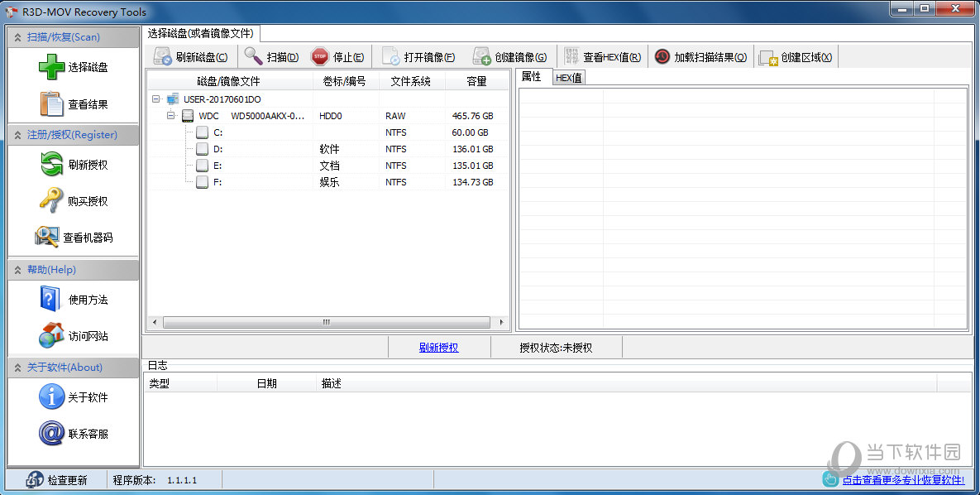Click 刷新磁盘(C) refresh disk toolbar button
The width and height of the screenshot is (980, 495).
click(x=191, y=57)
